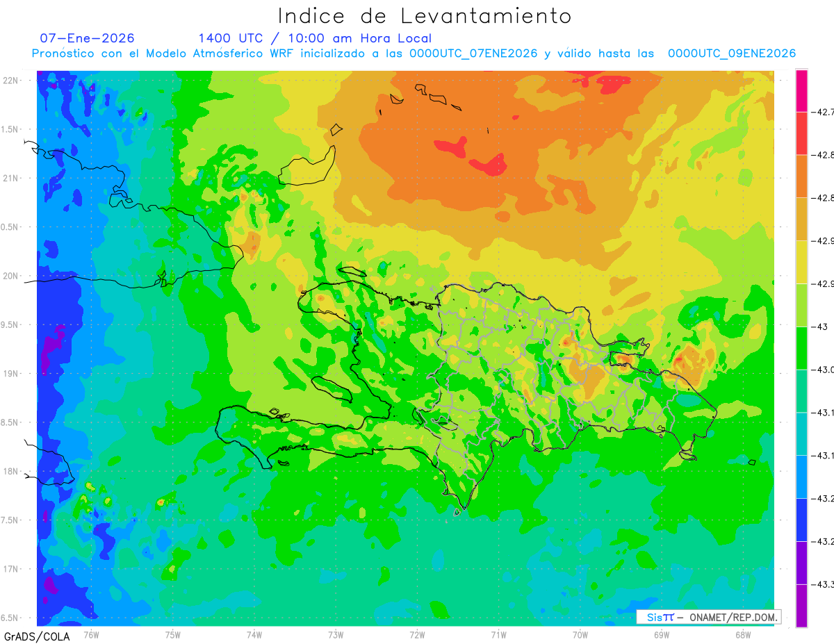Click the 68W longitude label
Image resolution: width=834 pixels, height=644 pixels.
(743, 634)
